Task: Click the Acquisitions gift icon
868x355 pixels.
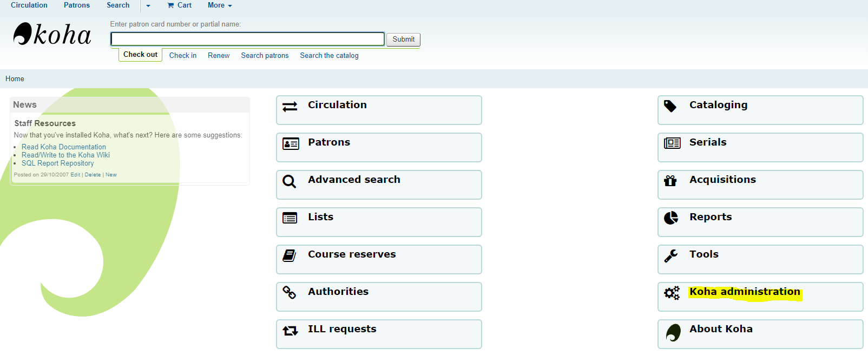Action: pos(670,181)
